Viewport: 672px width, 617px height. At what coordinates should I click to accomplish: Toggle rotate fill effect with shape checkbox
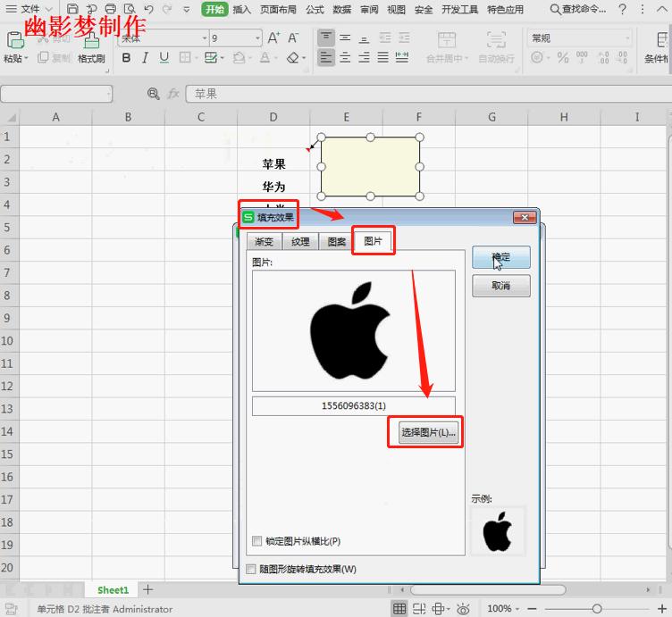[x=251, y=569]
